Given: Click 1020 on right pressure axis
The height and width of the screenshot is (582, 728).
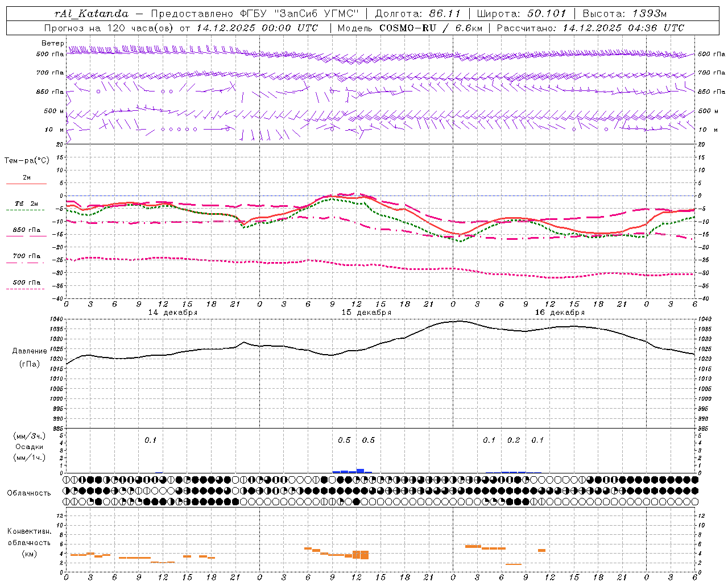Looking at the screenshot, I should coord(704,359).
